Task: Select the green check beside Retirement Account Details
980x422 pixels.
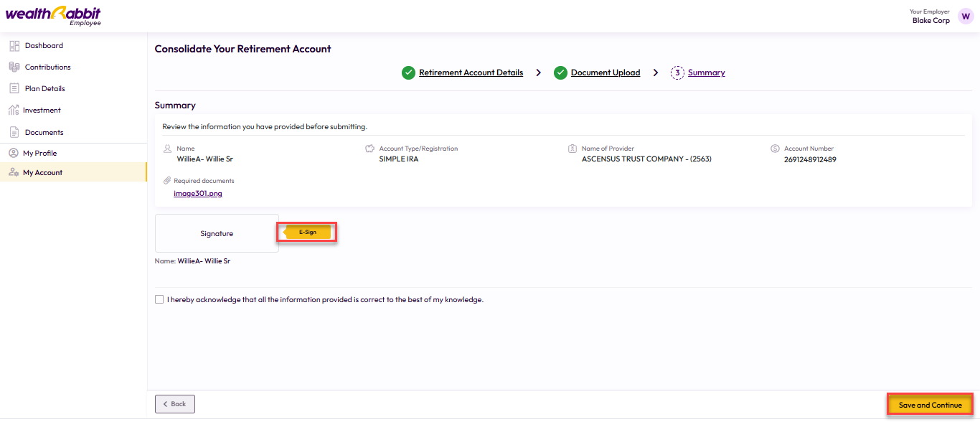Action: (x=408, y=72)
